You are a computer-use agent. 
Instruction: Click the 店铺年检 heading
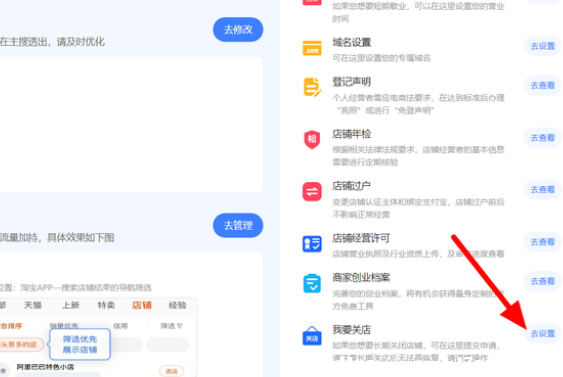[352, 134]
